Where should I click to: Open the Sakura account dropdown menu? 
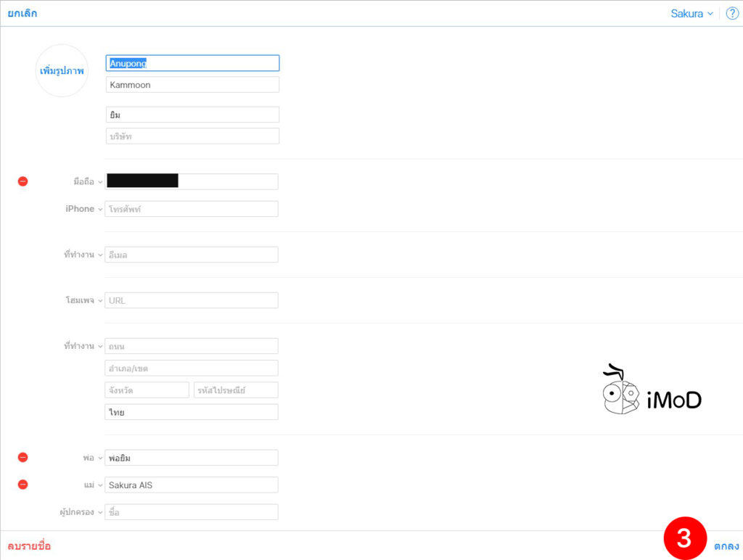[x=691, y=14]
